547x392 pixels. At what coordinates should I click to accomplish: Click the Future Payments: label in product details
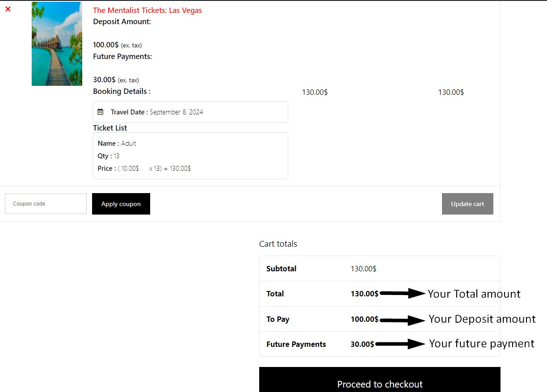[122, 56]
